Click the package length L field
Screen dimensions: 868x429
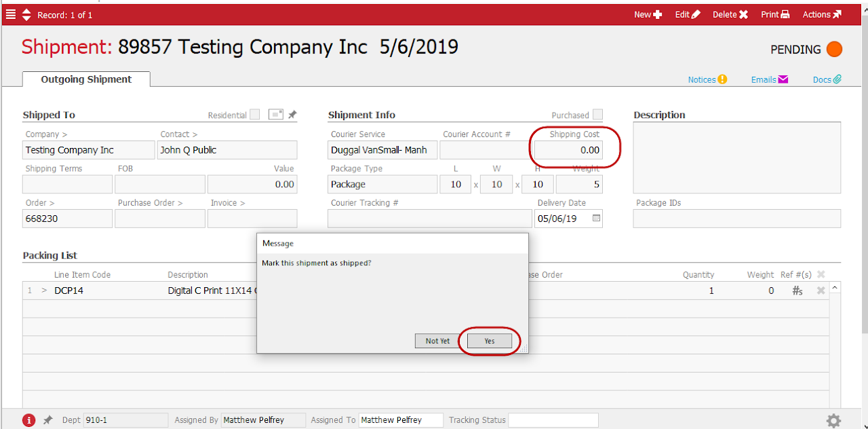456,184
